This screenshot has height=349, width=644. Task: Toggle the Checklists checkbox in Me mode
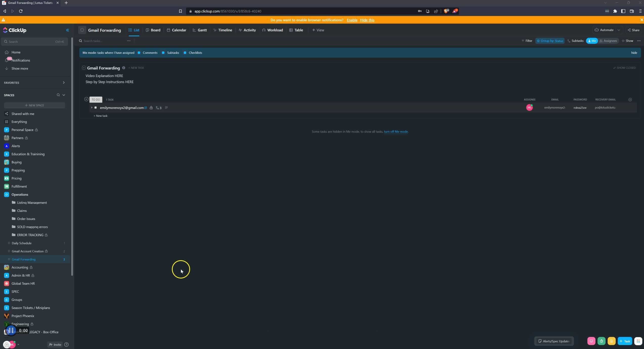tap(185, 53)
